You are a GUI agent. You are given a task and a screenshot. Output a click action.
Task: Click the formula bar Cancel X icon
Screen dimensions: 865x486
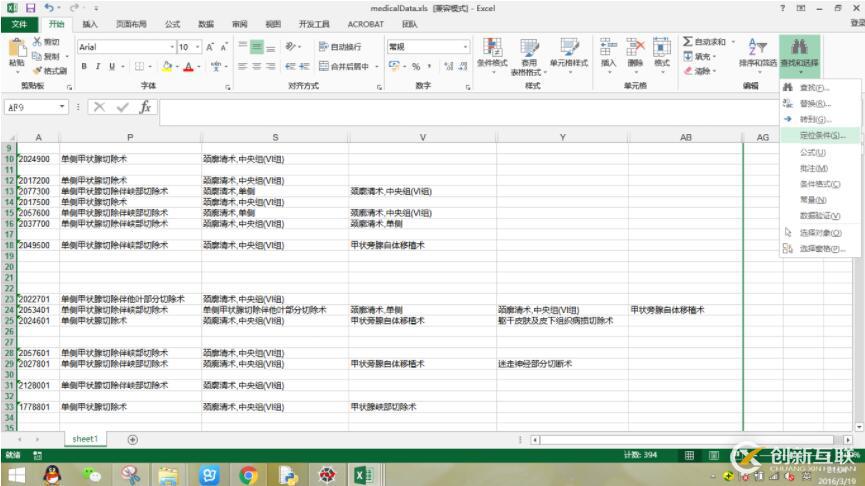99,107
